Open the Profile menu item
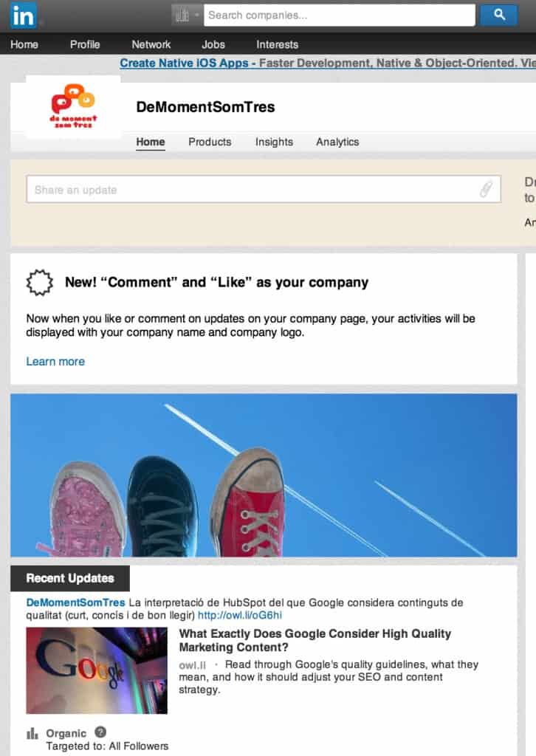Viewport: 536px width, 756px height. 85,44
